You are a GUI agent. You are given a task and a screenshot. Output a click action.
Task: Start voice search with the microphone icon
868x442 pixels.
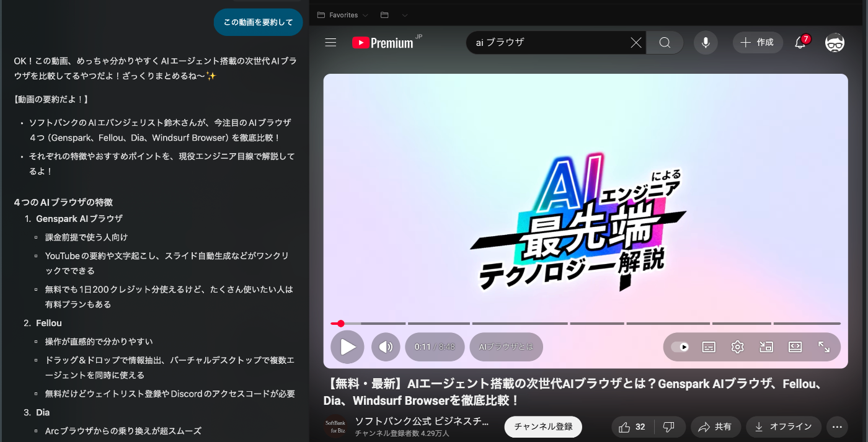706,42
